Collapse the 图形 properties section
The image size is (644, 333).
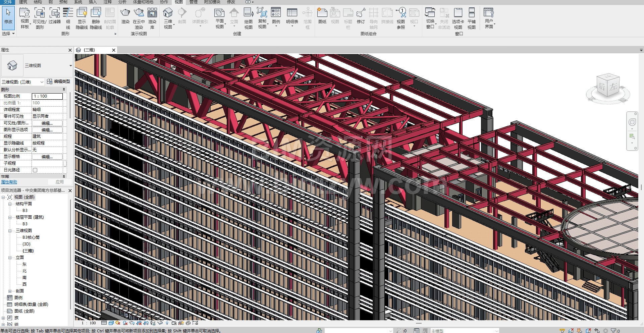click(64, 90)
